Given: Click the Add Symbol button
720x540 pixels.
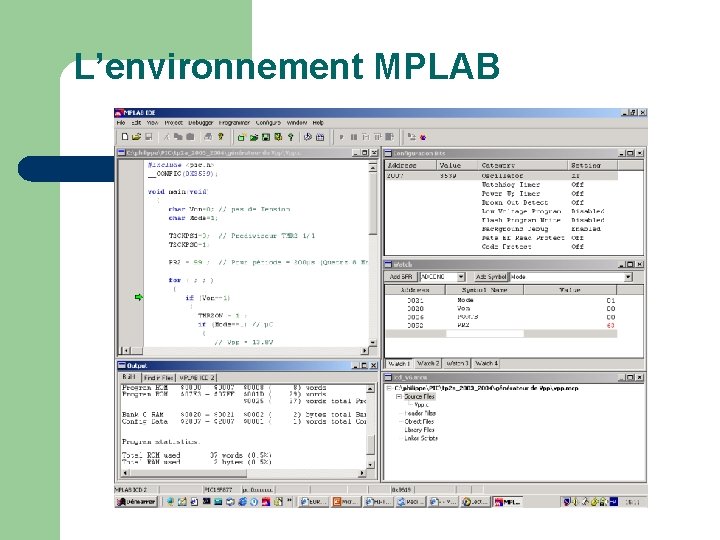Looking at the screenshot, I should 490,277.
